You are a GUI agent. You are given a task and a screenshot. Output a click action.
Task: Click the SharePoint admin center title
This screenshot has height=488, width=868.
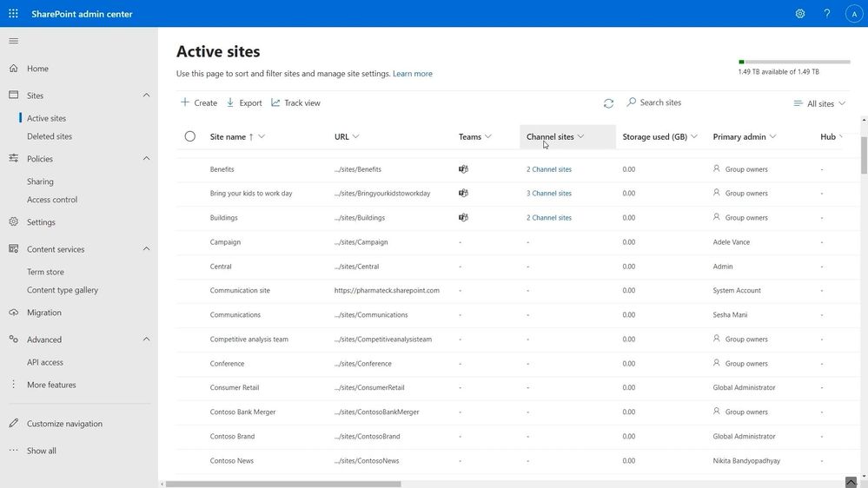[x=82, y=14]
